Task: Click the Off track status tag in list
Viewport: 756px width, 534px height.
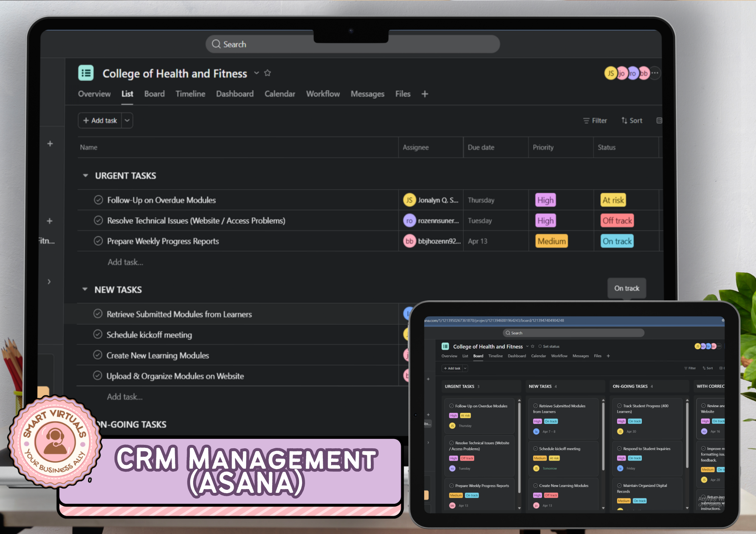Action: click(617, 221)
